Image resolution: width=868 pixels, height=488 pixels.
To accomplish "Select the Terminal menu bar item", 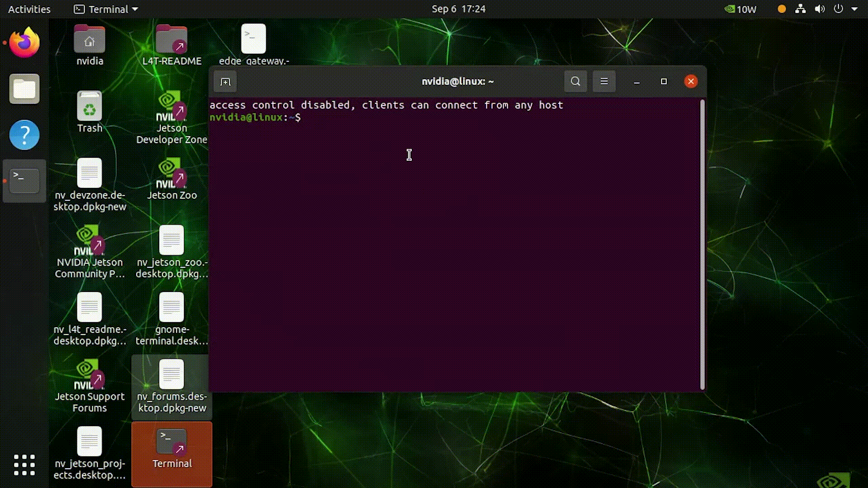I will click(106, 9).
